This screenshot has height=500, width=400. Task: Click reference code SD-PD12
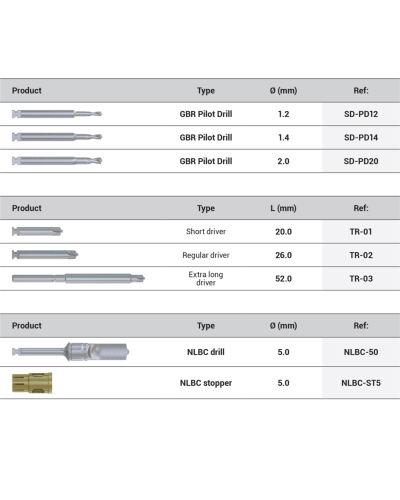pos(361,114)
